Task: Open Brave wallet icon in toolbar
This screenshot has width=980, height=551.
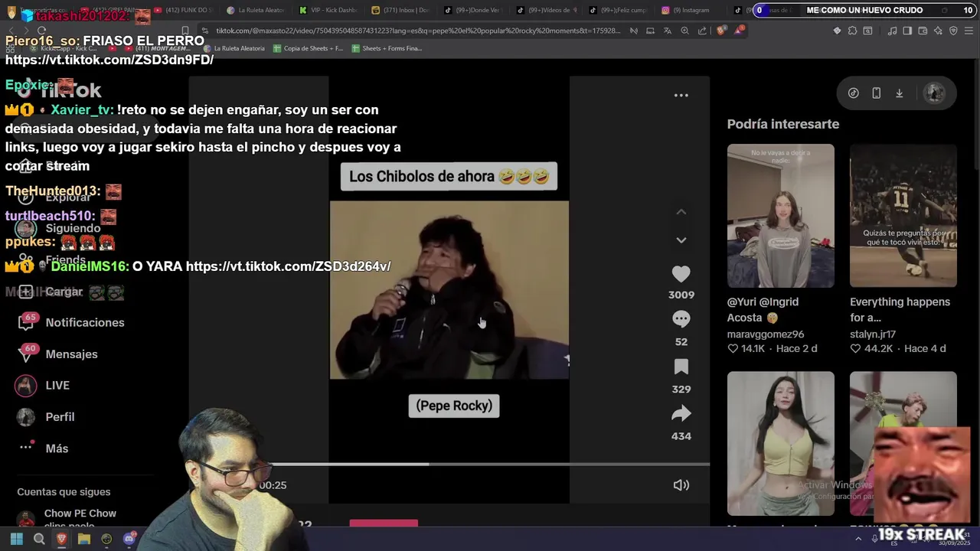Action: coord(923,31)
